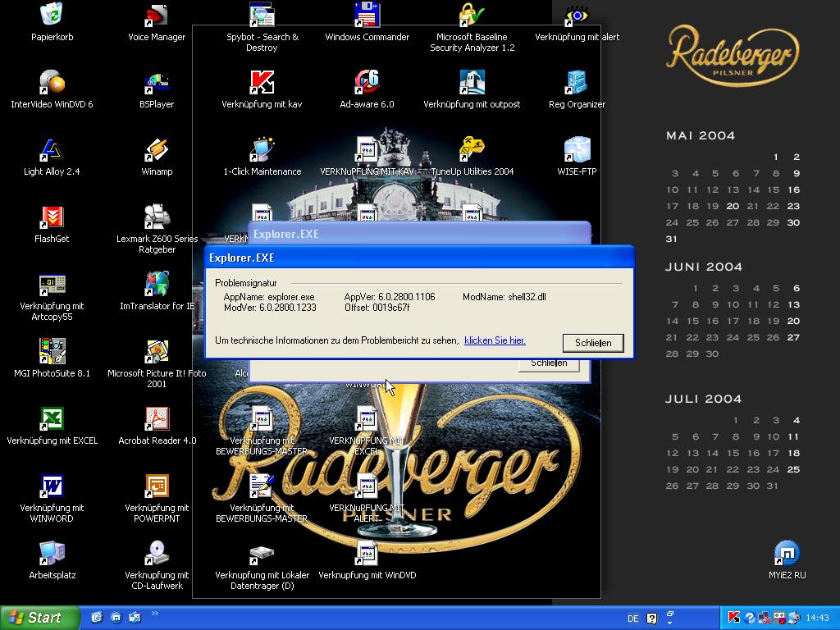Launch BSPlayer desktop shortcut
840x630 pixels.
(157, 83)
